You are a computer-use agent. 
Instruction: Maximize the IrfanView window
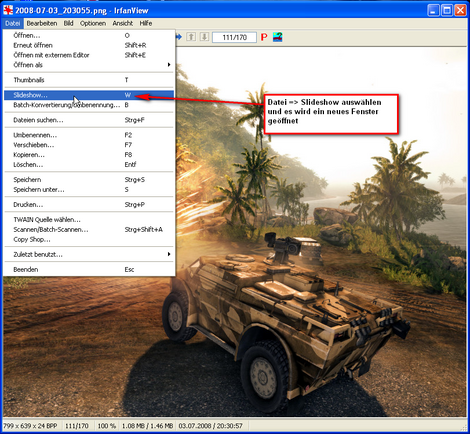click(x=447, y=10)
